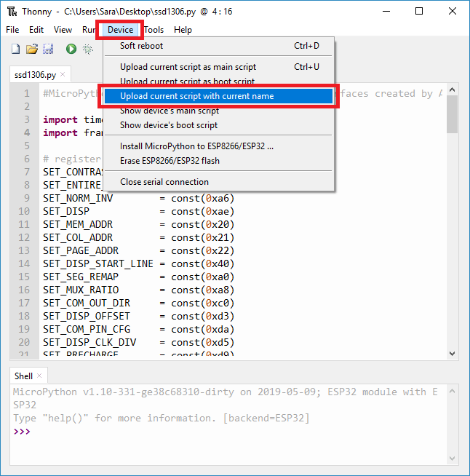Select Upload current script as main script

click(x=188, y=67)
